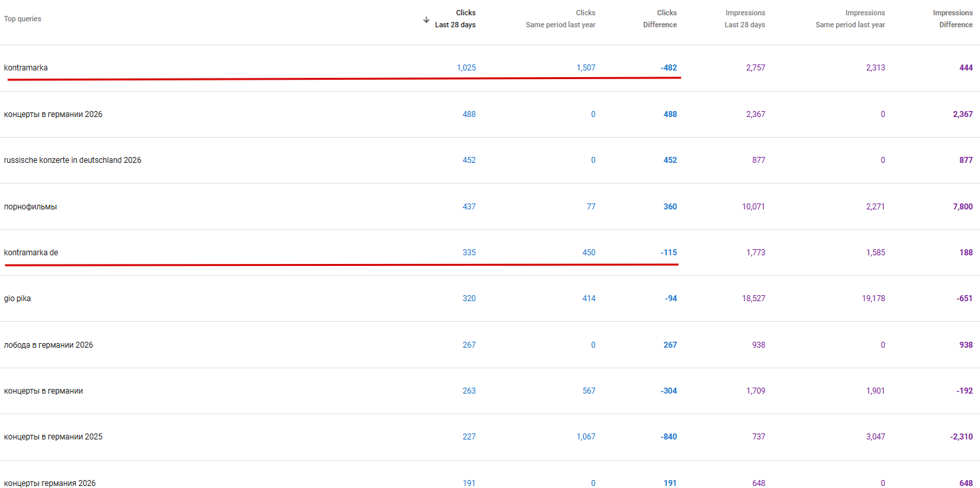Screen dimensions: 980x488
Task: Click the 648 impressions difference value
Action: (x=966, y=483)
